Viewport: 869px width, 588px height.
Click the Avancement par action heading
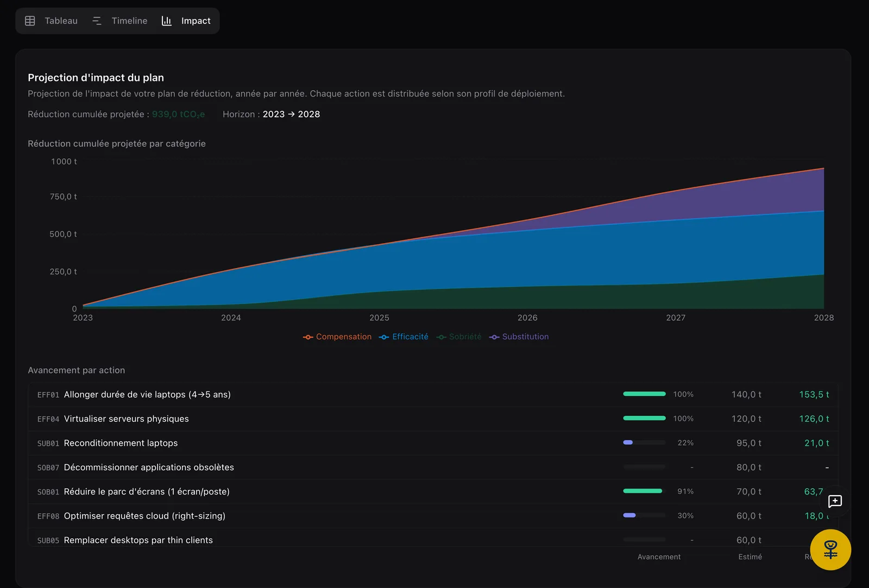coord(77,370)
